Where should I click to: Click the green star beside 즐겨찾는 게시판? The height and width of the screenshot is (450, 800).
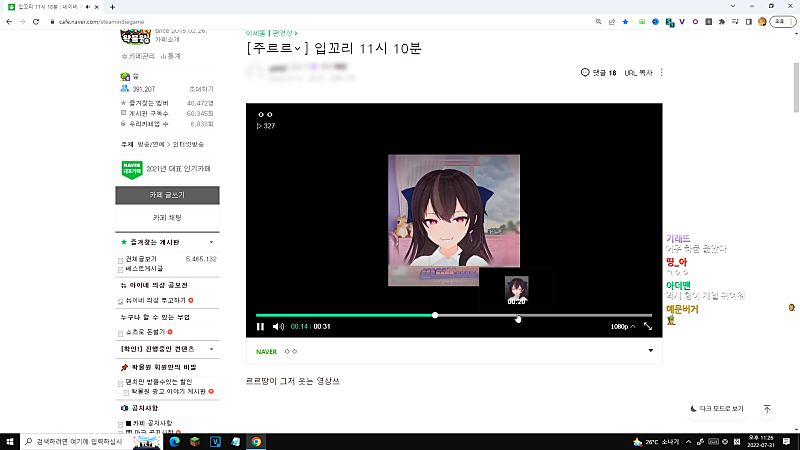point(123,242)
